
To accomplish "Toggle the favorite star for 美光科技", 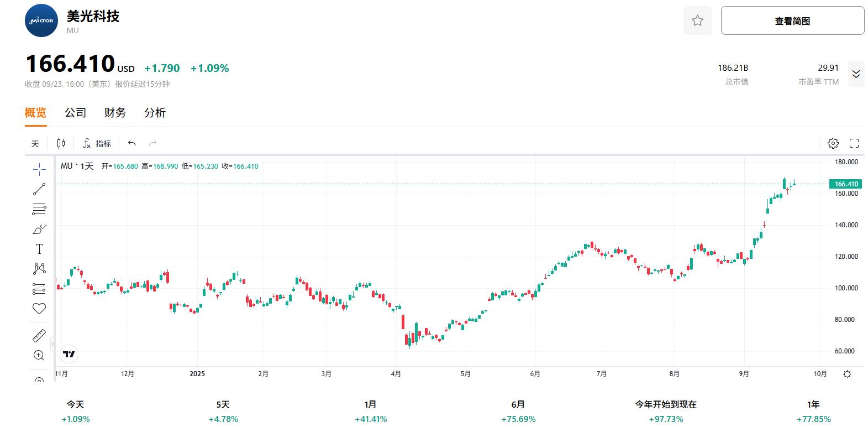I will (x=697, y=20).
